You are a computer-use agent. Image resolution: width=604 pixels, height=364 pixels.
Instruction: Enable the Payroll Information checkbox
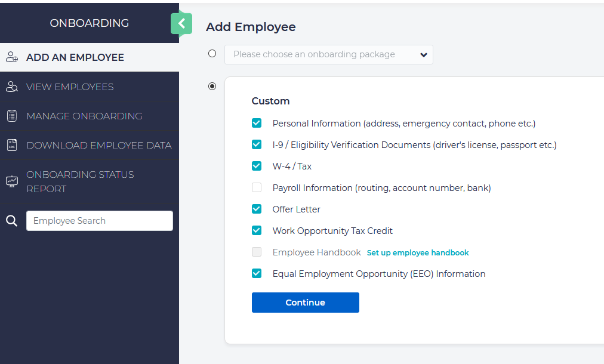tap(257, 188)
